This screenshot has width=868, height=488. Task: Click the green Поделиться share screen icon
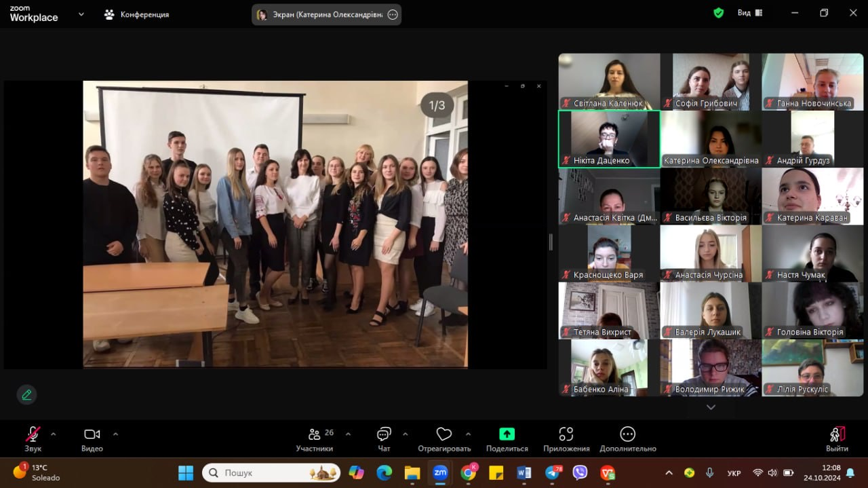tap(507, 434)
